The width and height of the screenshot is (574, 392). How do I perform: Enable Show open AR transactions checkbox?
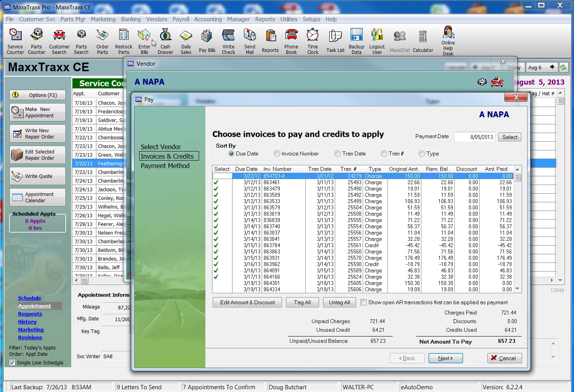pyautogui.click(x=364, y=302)
